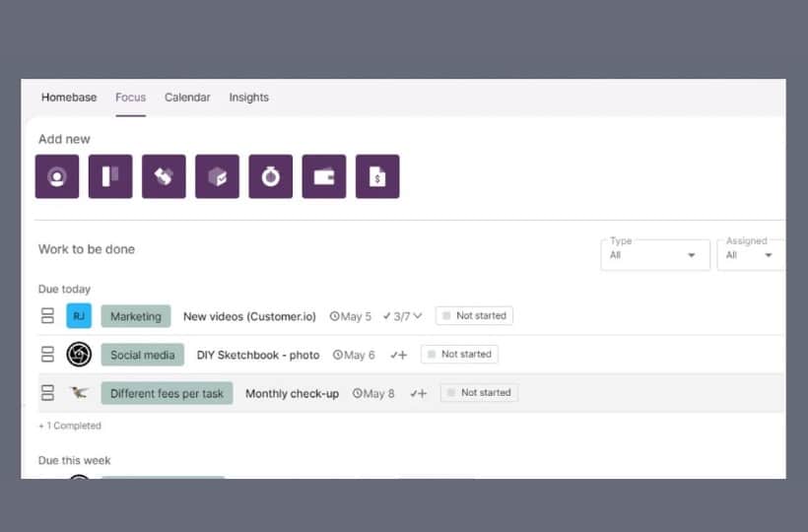Click the RJ avatar on Marketing row
The height and width of the screenshot is (532, 808).
tap(79, 316)
